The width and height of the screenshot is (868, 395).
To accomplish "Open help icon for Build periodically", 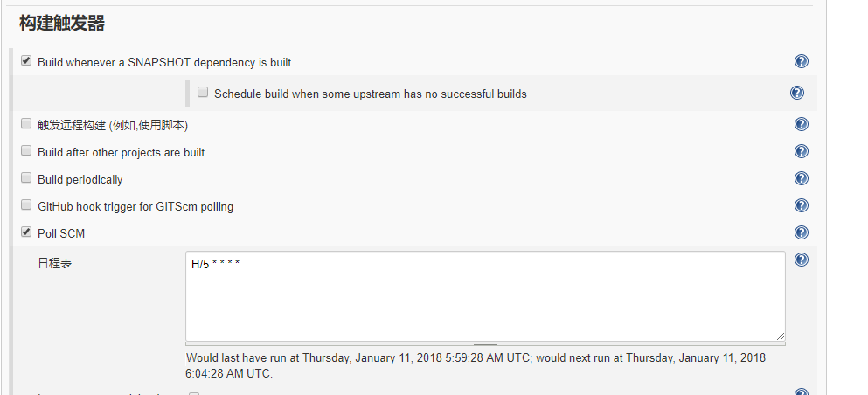I will [801, 178].
